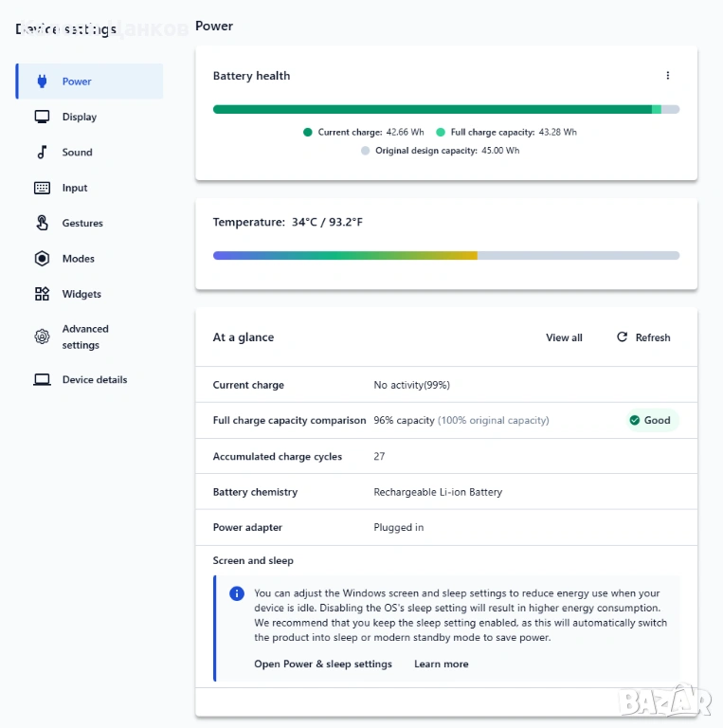Click the Sound music note icon
The image size is (723, 728).
[42, 152]
